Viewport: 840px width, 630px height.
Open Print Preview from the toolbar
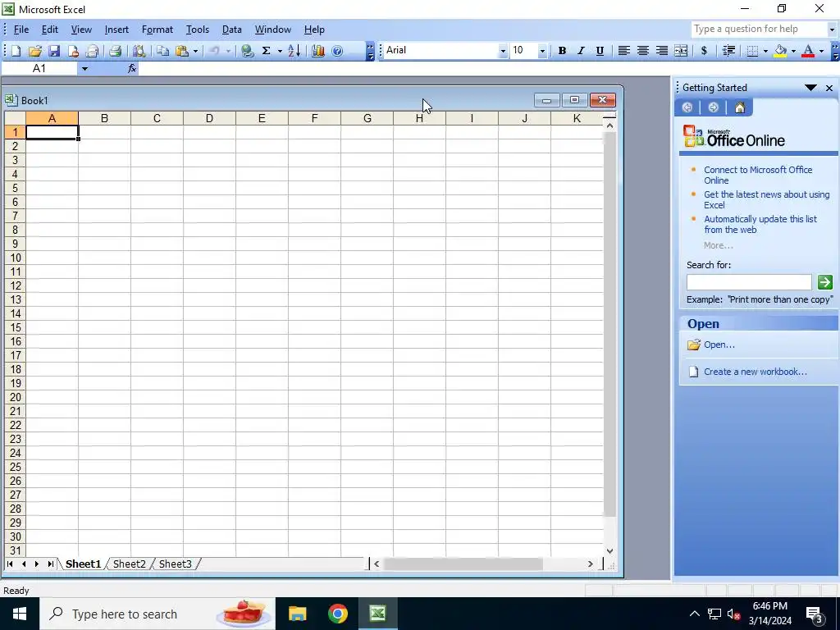(139, 51)
